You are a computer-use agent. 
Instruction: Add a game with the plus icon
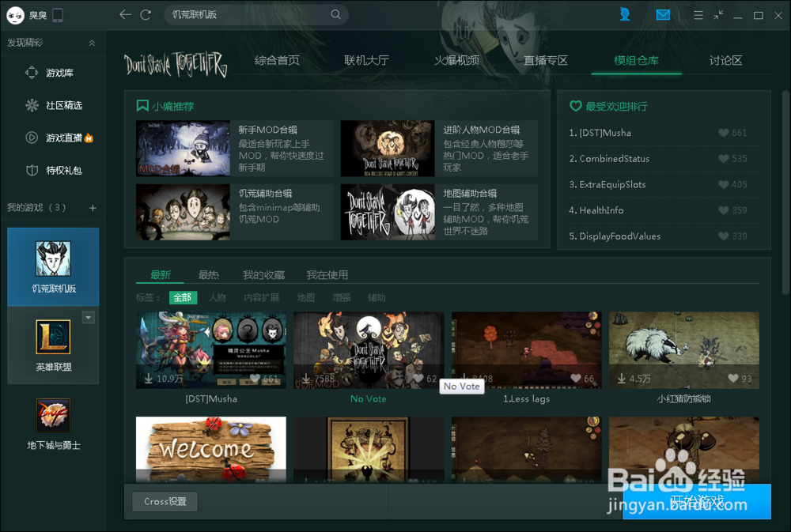[x=93, y=208]
